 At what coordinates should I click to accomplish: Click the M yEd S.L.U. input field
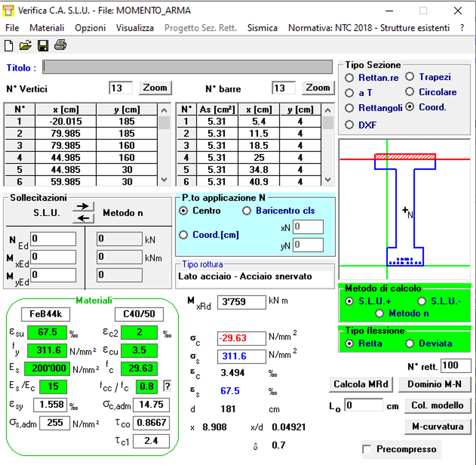53,275
